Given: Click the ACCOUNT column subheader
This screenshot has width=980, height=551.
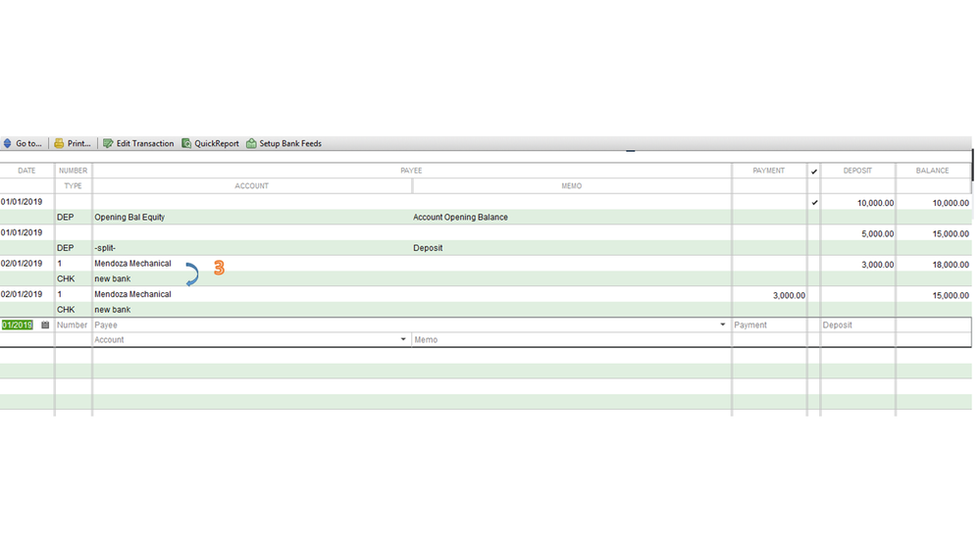Looking at the screenshot, I should [x=252, y=186].
